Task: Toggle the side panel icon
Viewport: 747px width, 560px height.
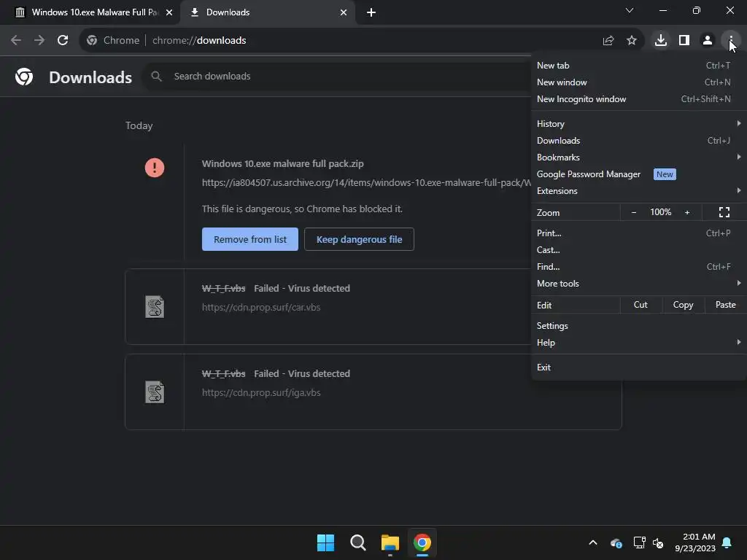Action: pyautogui.click(x=684, y=41)
